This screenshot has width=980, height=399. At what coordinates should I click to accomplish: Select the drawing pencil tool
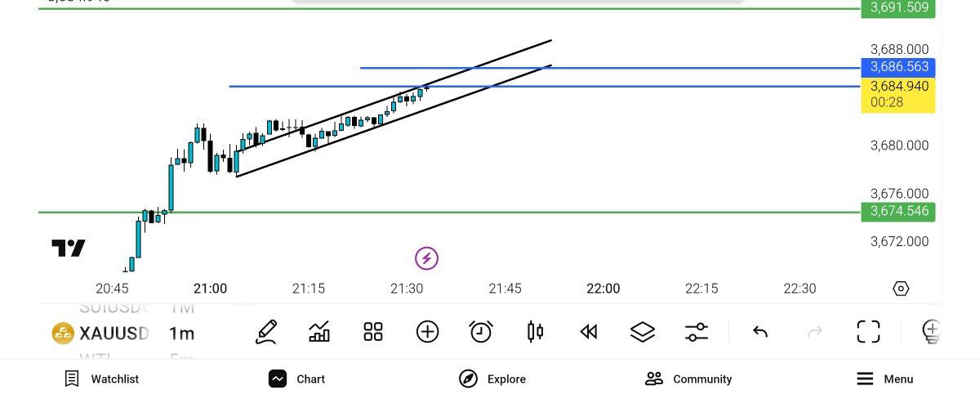266,331
